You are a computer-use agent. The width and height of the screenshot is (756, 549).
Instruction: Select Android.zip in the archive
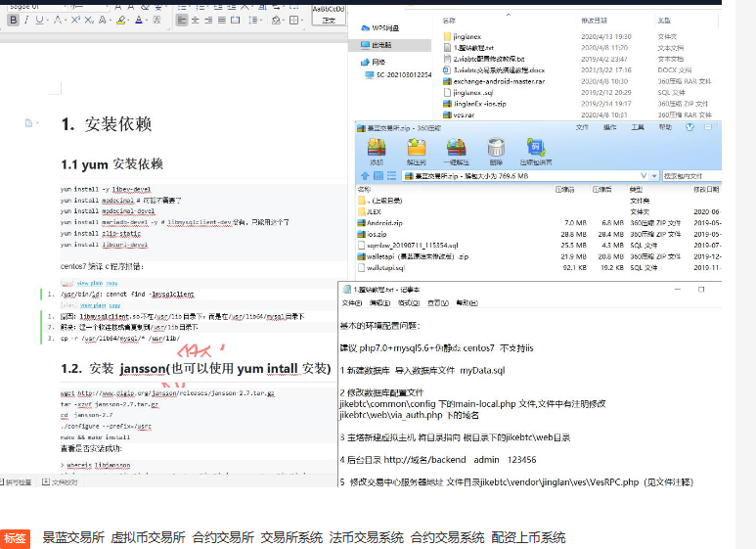click(x=380, y=223)
